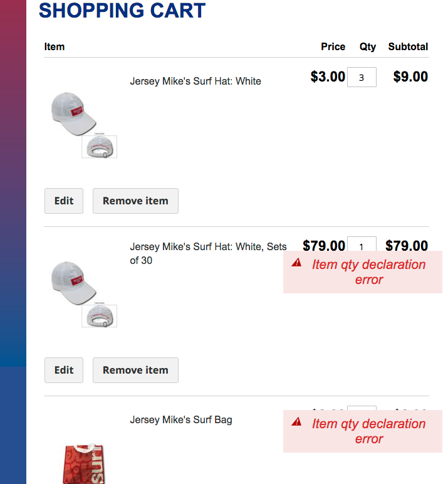Screen dimensions: 448x484
Task: Click the warning icon in Surf Bag error
Action: [x=297, y=423]
